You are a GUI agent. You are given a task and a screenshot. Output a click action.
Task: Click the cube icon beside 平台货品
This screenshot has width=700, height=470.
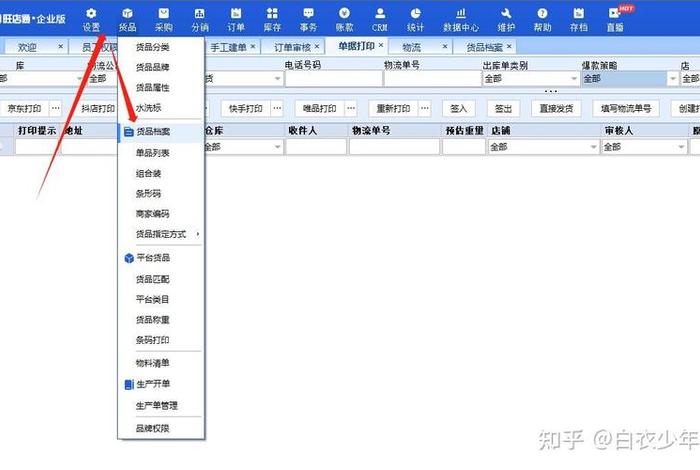[x=129, y=258]
